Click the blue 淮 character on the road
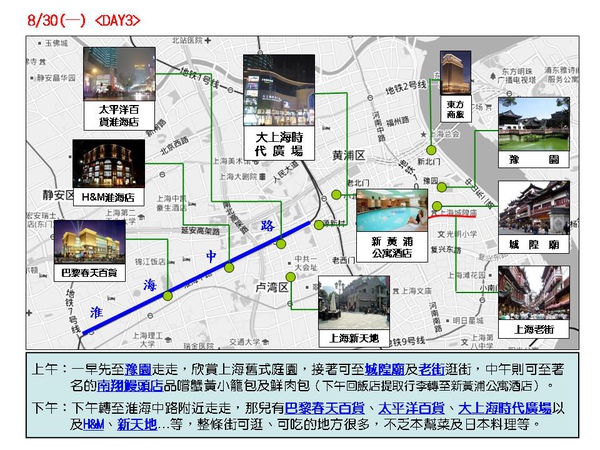 click(96, 313)
